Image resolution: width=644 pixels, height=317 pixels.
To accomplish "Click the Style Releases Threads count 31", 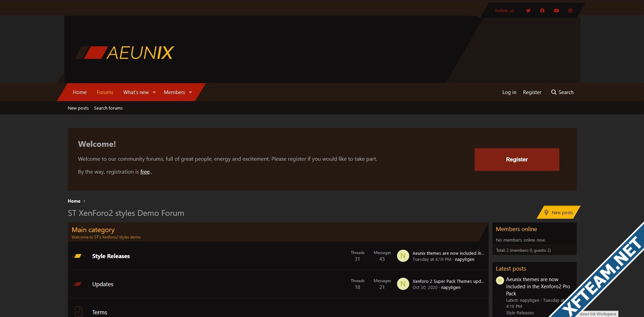I will point(357,259).
